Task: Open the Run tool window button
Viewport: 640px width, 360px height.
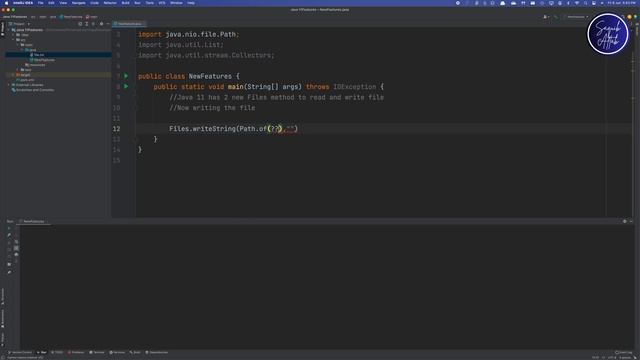Action: tap(42, 352)
